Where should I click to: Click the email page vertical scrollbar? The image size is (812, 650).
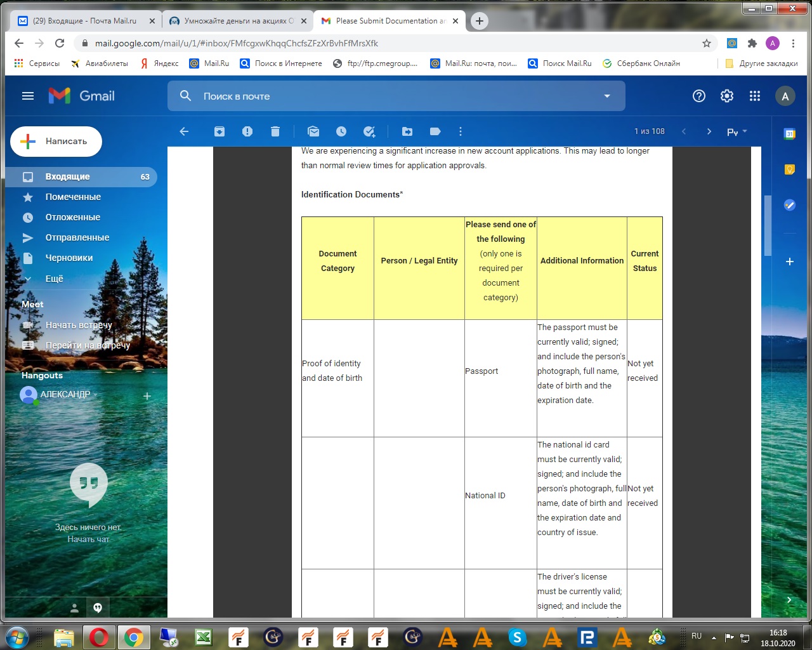(x=768, y=225)
